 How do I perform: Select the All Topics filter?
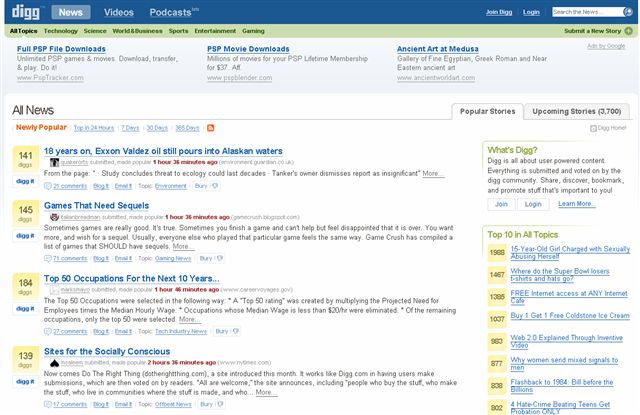23,31
